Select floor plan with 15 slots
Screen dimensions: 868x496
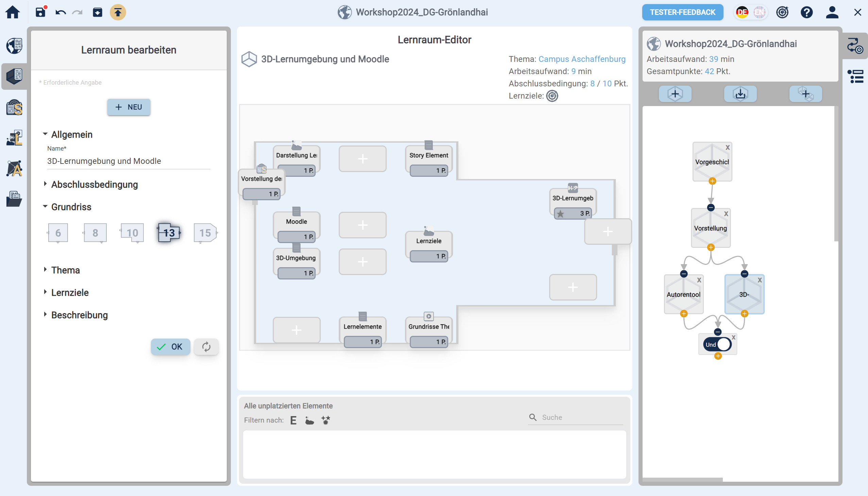tap(205, 233)
